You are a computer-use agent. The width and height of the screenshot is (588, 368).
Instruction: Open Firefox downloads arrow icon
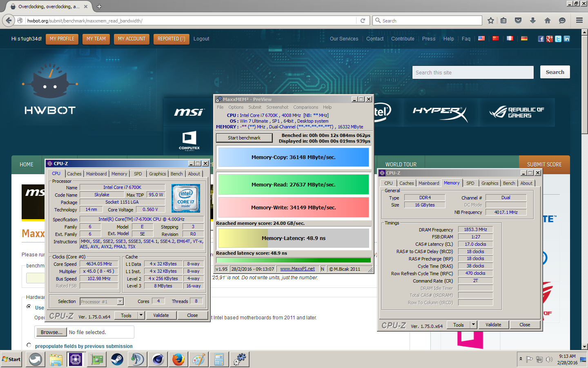[533, 20]
